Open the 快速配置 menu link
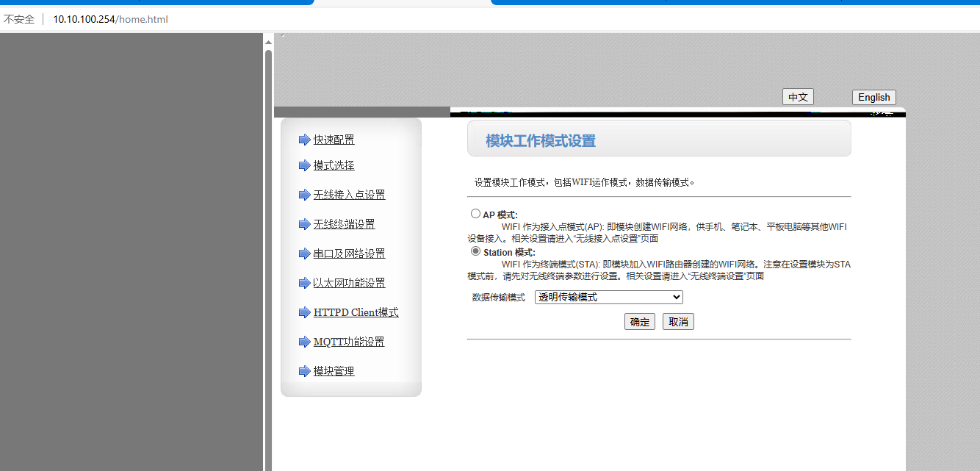 pyautogui.click(x=334, y=140)
